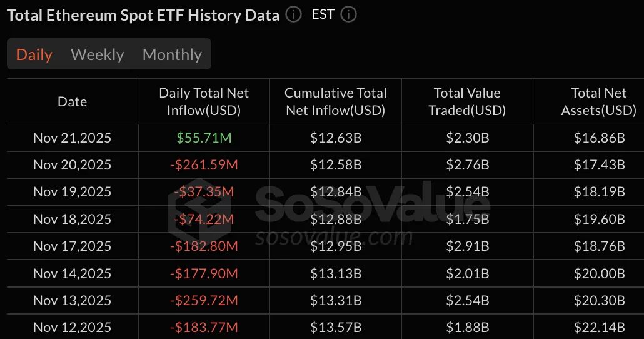Screen dimensions: 644x339
Task: Click the EST timezone label
Action: pos(323,14)
